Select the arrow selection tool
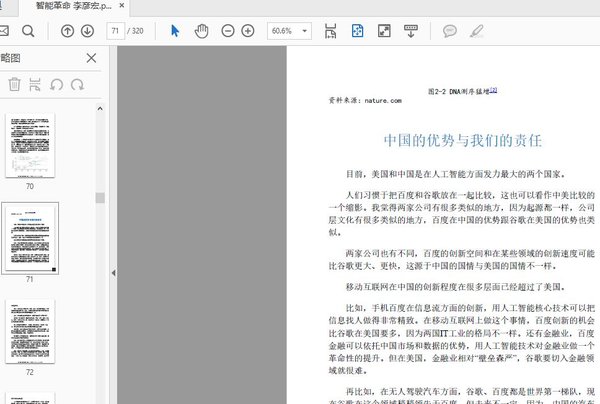Image resolution: width=600 pixels, height=404 pixels. click(175, 31)
